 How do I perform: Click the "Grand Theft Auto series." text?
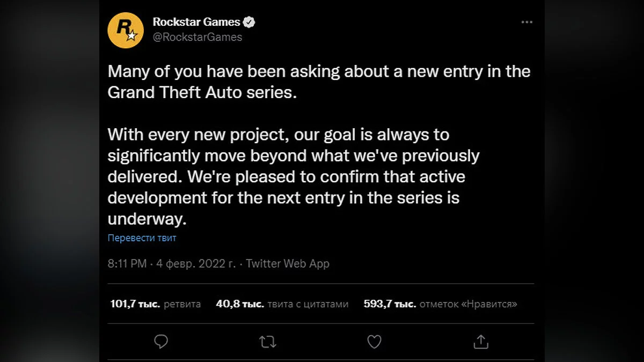point(202,92)
